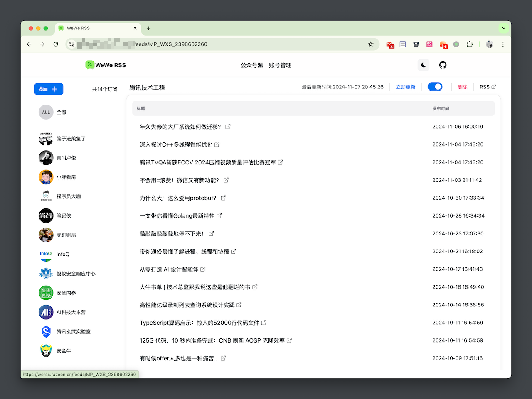Open 公众号源 navigation tab

[x=252, y=65]
